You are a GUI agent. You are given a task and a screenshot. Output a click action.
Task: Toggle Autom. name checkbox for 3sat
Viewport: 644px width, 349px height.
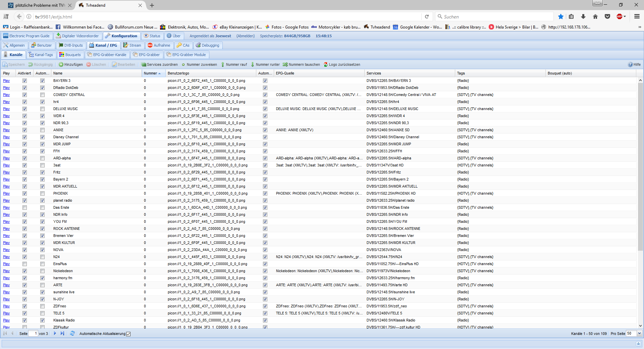tap(42, 165)
